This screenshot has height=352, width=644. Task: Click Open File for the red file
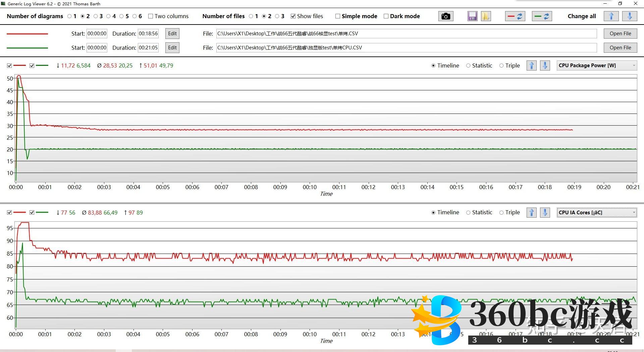620,34
